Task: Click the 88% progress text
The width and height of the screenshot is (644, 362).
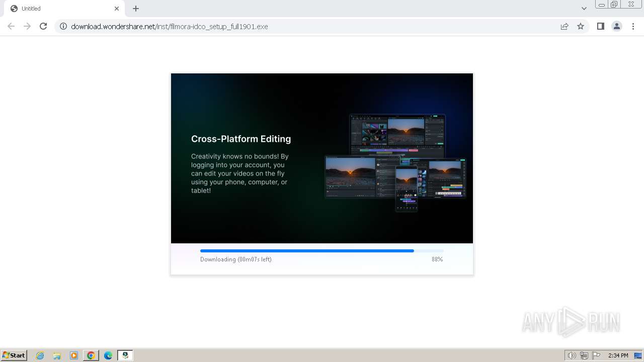Action: [x=437, y=259]
